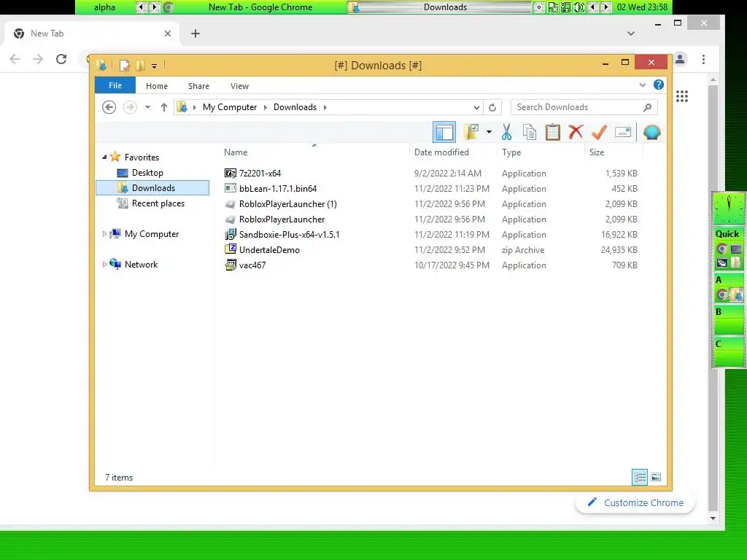Viewport: 747px width, 560px height.
Task: Select the 7z2201-x64 file
Action: 260,174
